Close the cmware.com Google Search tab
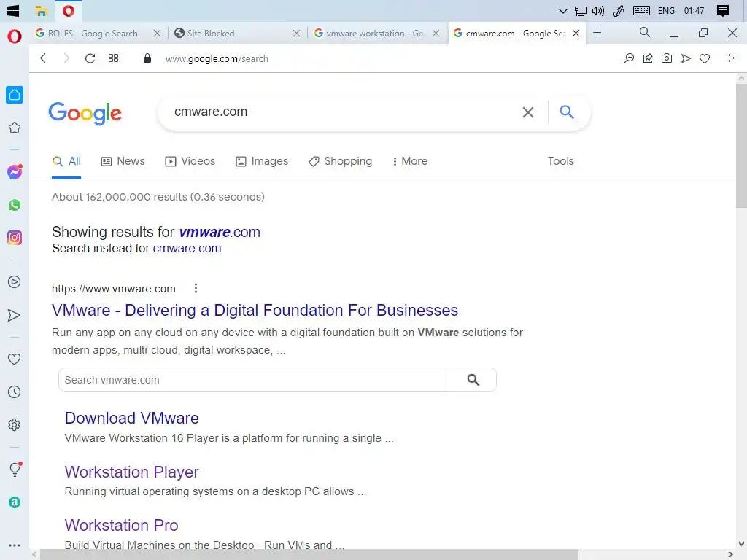 click(576, 34)
